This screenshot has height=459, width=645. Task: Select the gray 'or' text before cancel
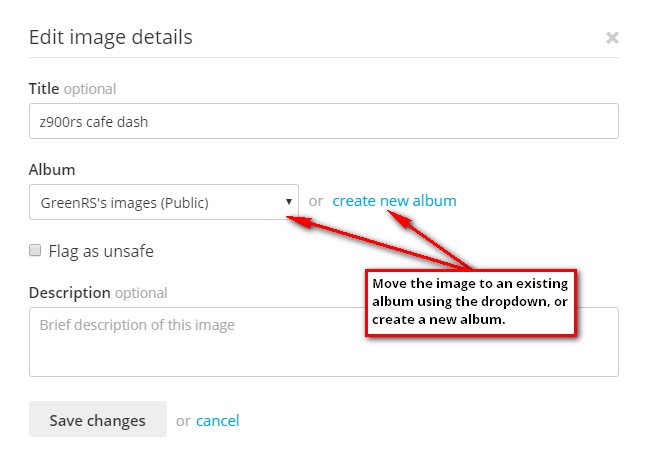[x=183, y=421]
